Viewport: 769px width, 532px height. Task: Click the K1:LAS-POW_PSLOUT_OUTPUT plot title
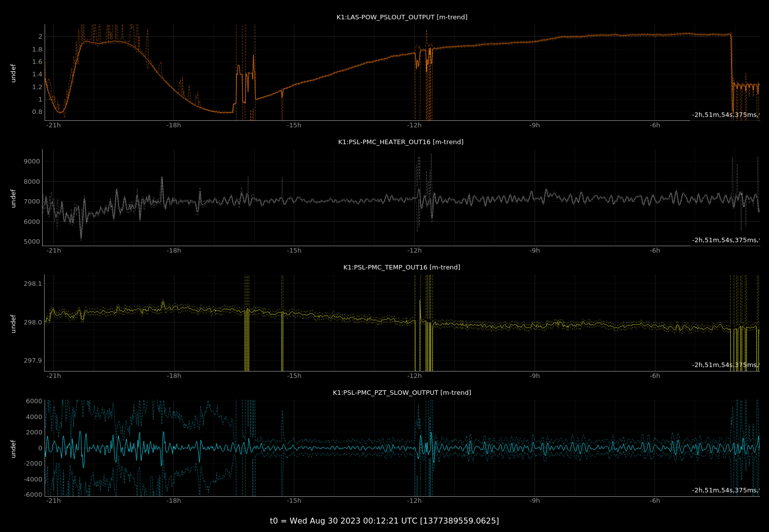coord(401,17)
